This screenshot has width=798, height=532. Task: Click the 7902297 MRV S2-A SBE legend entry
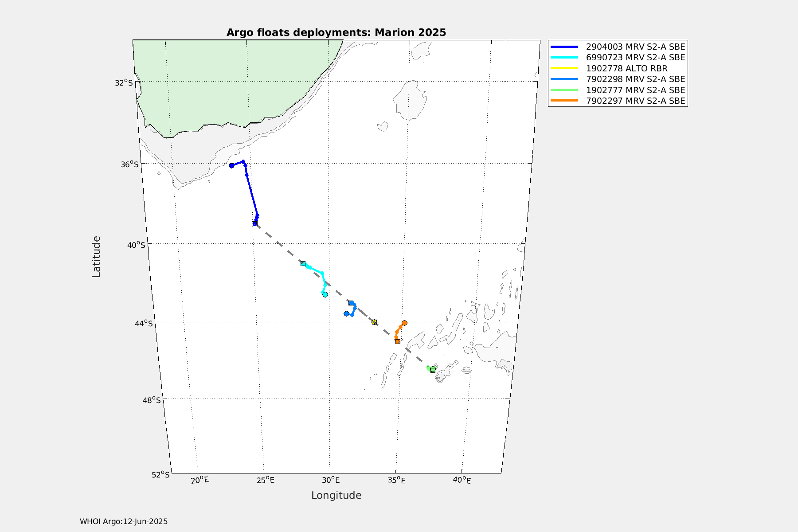click(x=618, y=101)
